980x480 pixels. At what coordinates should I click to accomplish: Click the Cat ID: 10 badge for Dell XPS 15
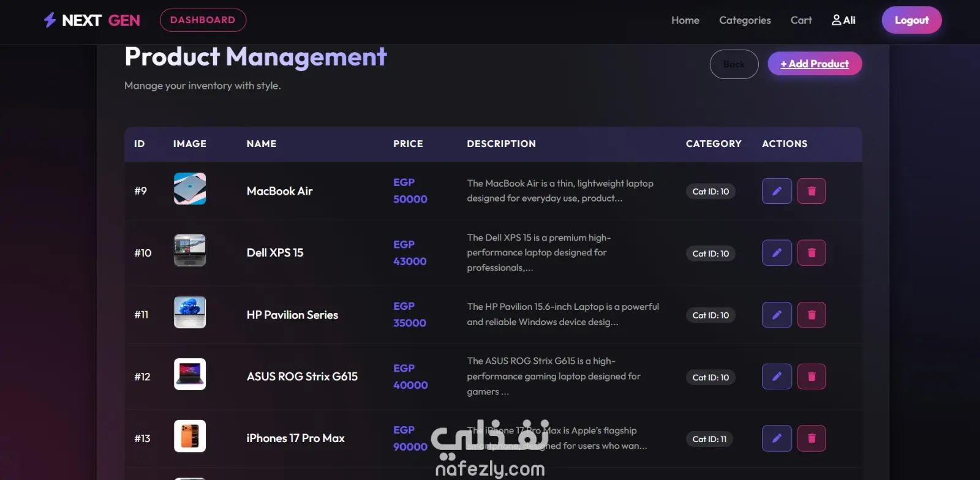(710, 253)
